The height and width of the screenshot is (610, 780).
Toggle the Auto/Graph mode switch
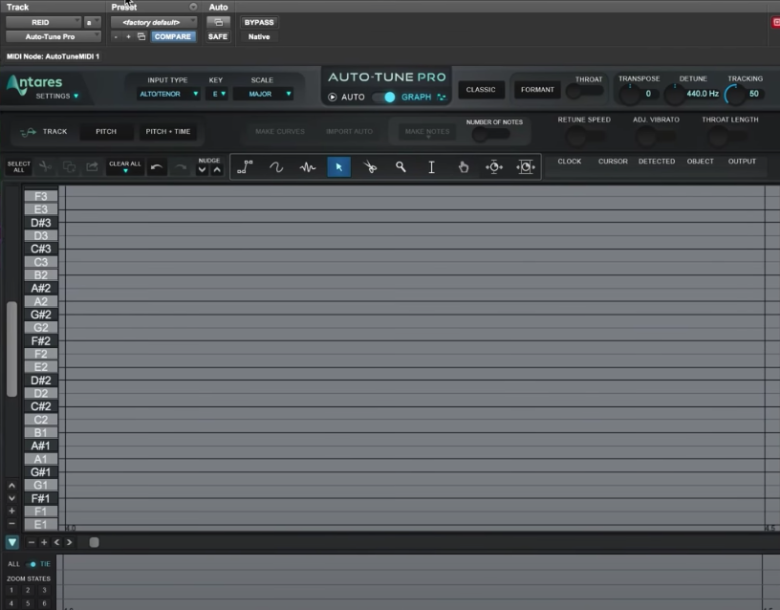pos(384,97)
